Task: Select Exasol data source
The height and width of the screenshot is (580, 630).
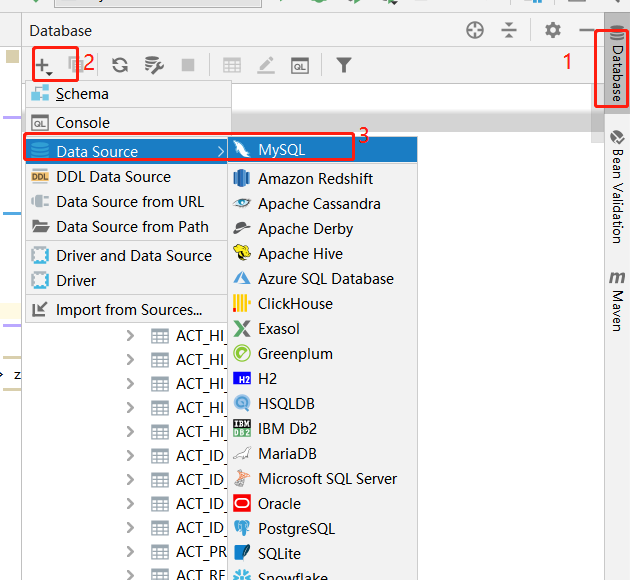Action: (x=323, y=329)
